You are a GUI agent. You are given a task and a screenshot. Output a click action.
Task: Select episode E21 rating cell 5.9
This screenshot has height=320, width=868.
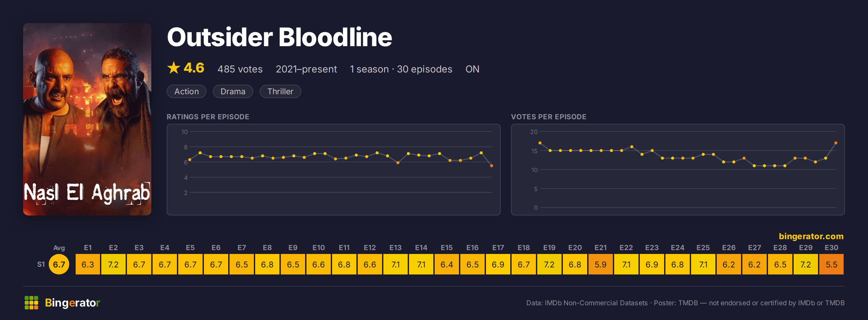[x=600, y=264]
